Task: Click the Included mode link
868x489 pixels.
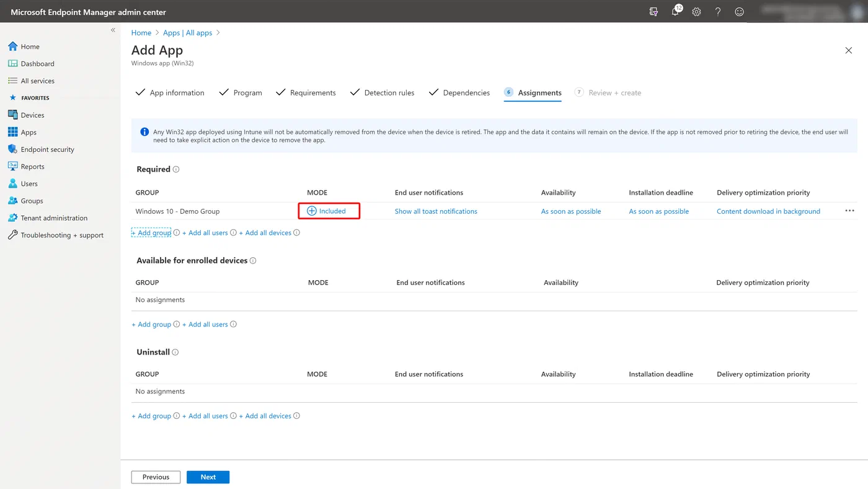Action: (327, 211)
